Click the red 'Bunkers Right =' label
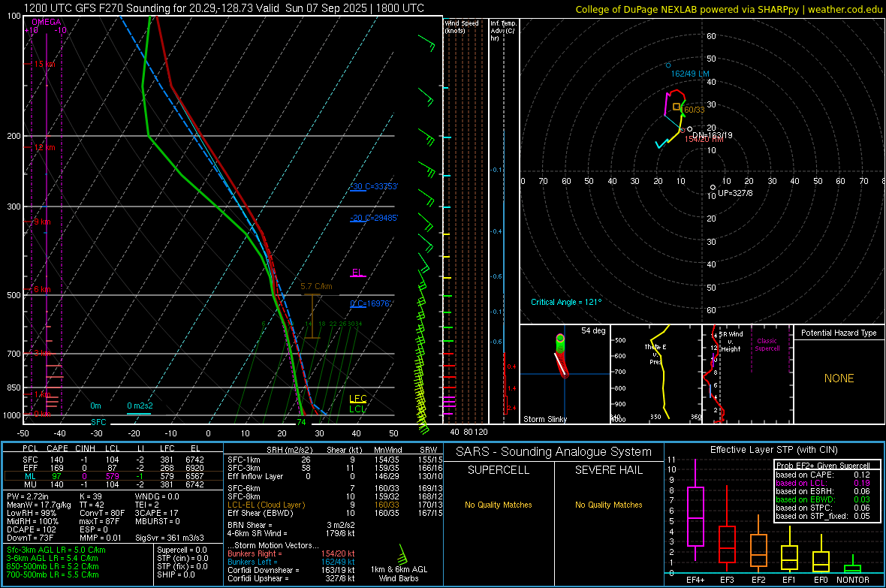 pyautogui.click(x=255, y=553)
